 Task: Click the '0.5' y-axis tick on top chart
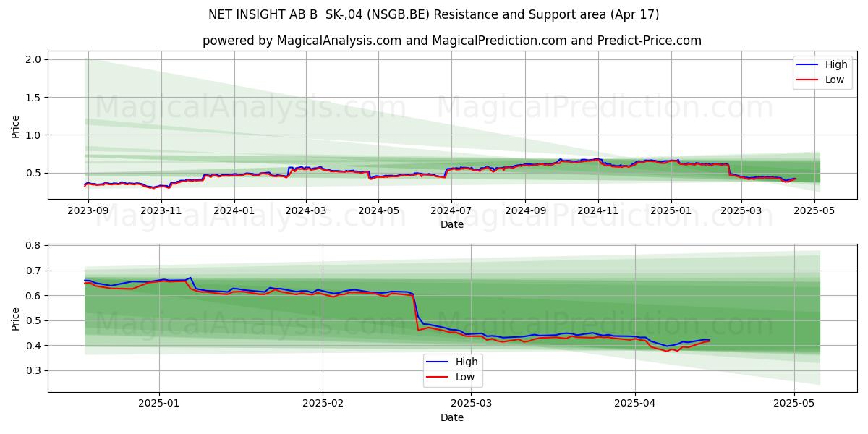click(35, 173)
